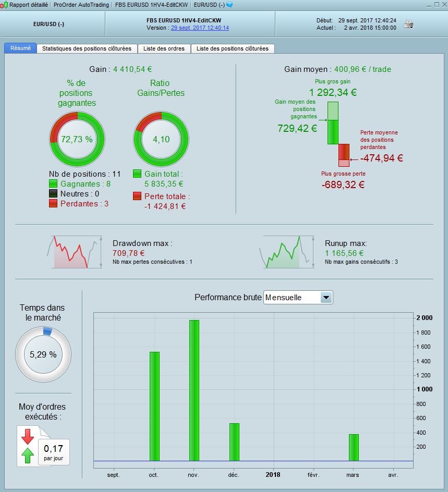Open the Liste des ordres tab
This screenshot has width=448, height=492.
164,48
